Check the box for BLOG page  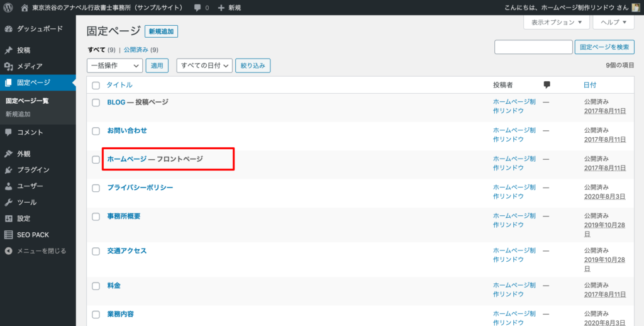click(96, 103)
